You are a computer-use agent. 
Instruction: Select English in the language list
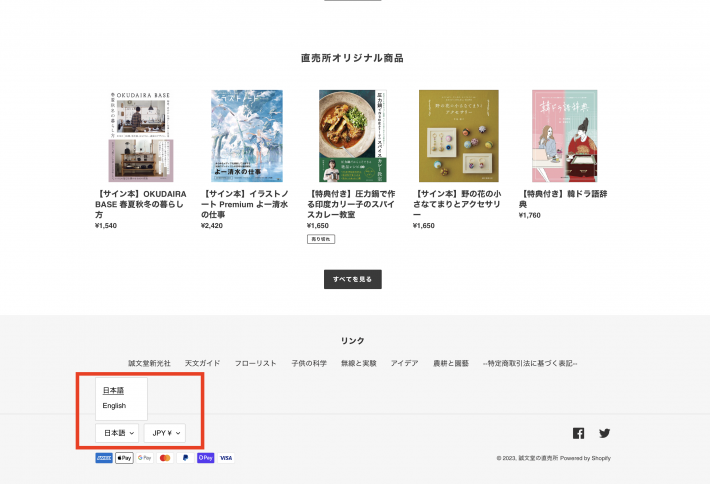point(114,406)
